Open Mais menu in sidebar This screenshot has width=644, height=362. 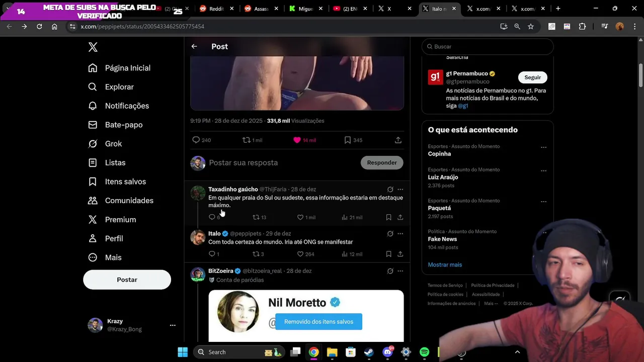pos(105,257)
